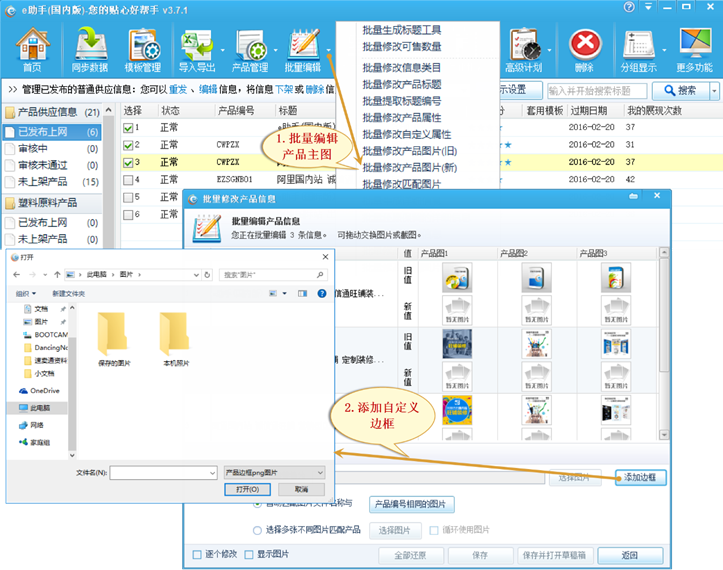This screenshot has height=570, width=723.
Task: Check the checkbox for row 5
Action: 128,197
